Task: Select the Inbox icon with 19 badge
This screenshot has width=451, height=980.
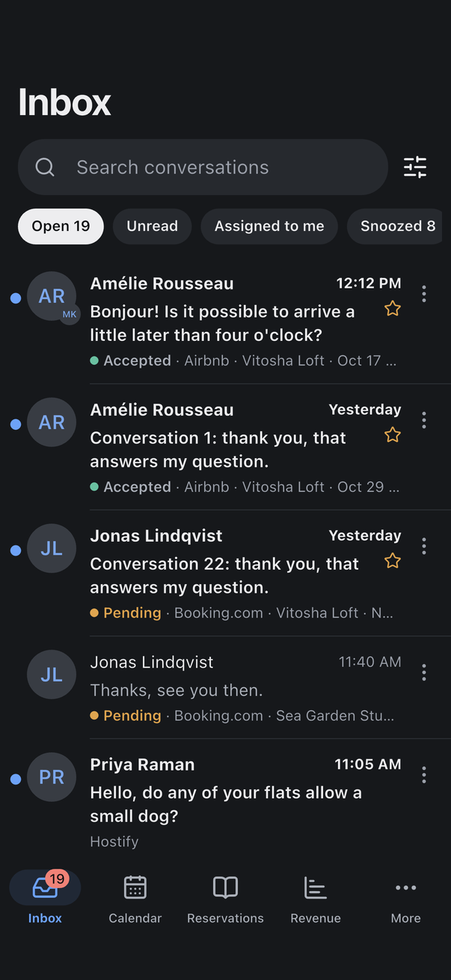Action: click(45, 887)
